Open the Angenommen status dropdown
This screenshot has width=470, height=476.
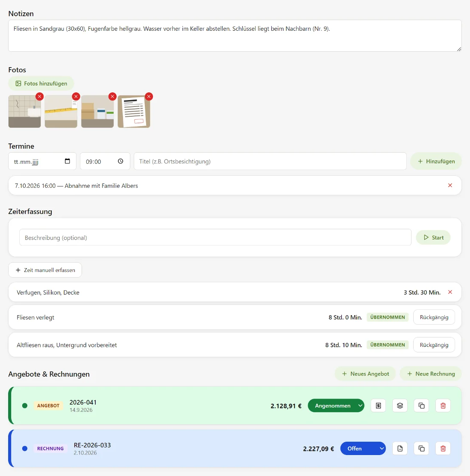pyautogui.click(x=336, y=405)
